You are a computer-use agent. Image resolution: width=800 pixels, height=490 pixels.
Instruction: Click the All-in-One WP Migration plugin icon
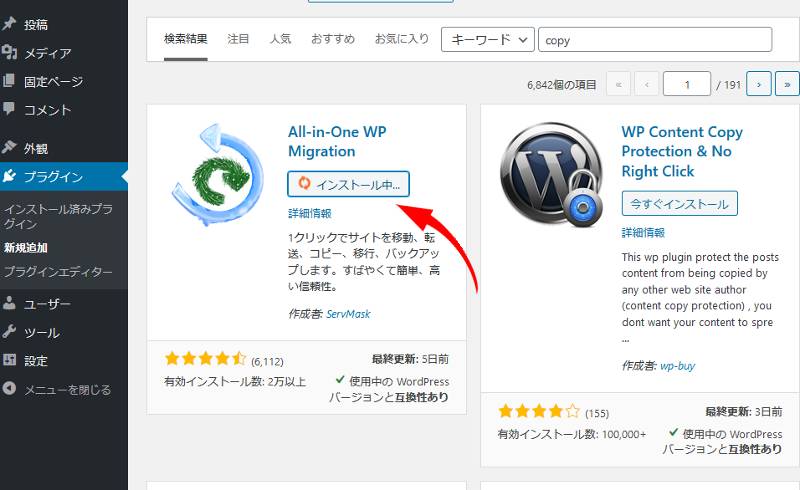217,175
